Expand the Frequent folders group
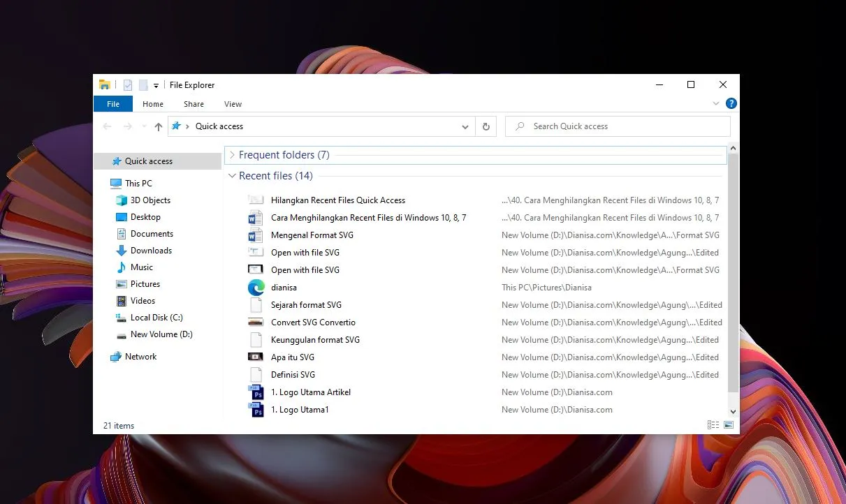The image size is (846, 504). (x=232, y=155)
